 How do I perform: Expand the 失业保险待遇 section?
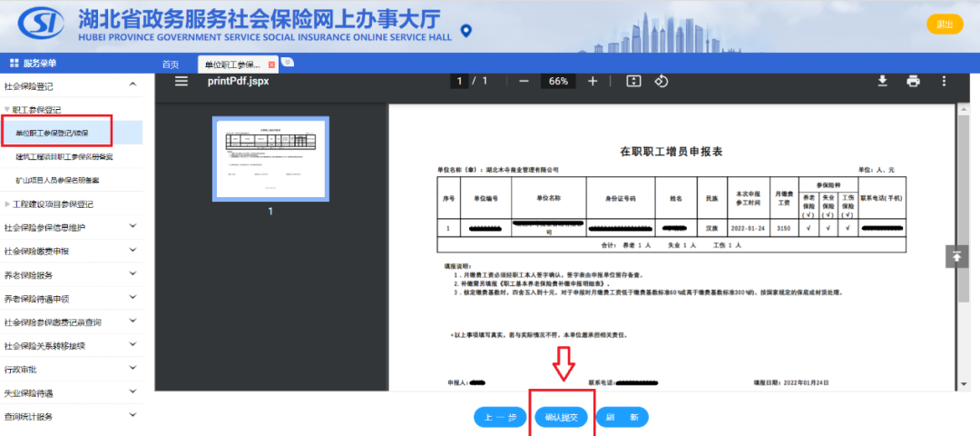click(132, 392)
